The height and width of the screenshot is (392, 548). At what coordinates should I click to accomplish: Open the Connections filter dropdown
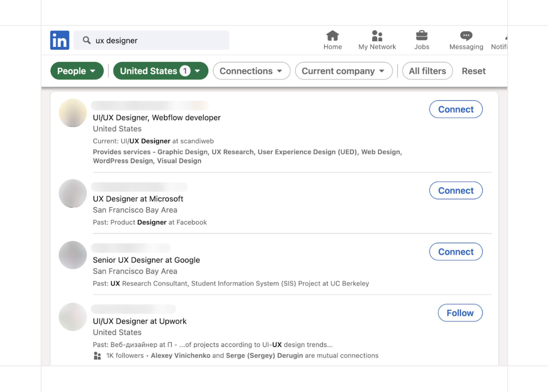[x=251, y=71]
